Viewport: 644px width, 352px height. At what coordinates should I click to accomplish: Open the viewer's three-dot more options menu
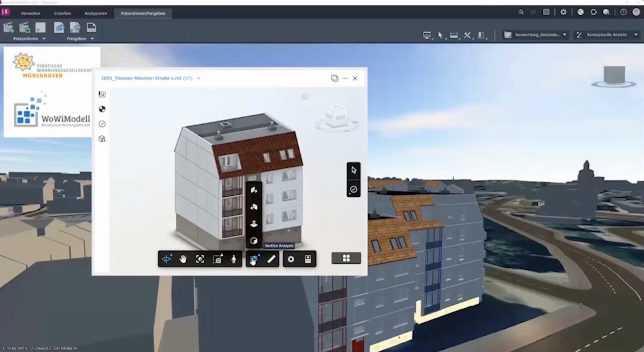345,78
